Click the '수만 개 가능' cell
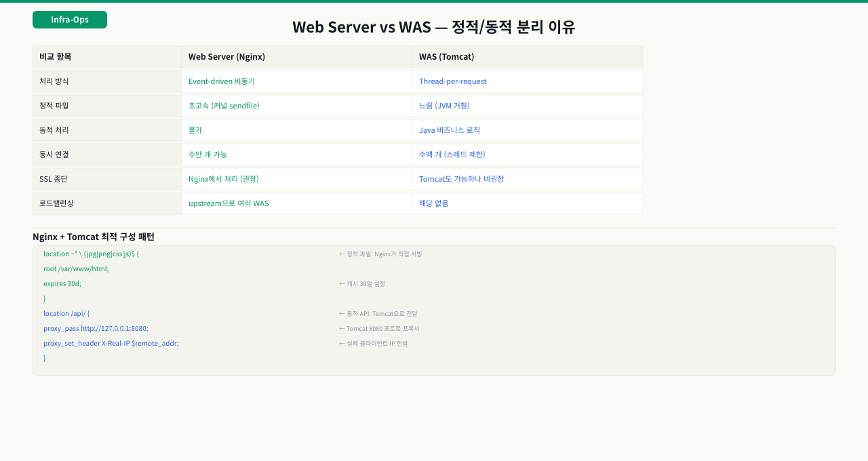This screenshot has height=461, width=868. (297, 155)
